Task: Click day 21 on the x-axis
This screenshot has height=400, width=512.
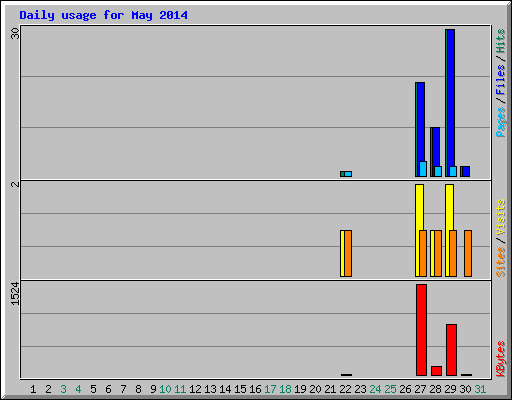Action: [x=330, y=389]
